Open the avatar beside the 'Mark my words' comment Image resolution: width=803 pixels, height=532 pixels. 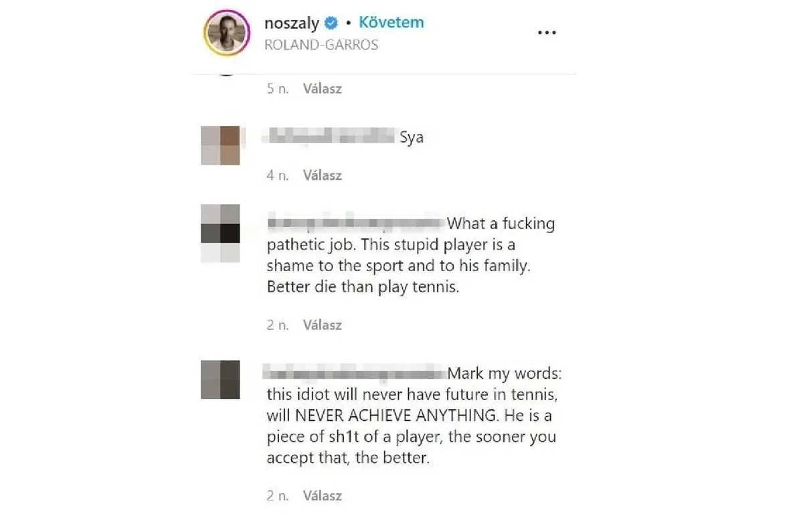tap(220, 379)
